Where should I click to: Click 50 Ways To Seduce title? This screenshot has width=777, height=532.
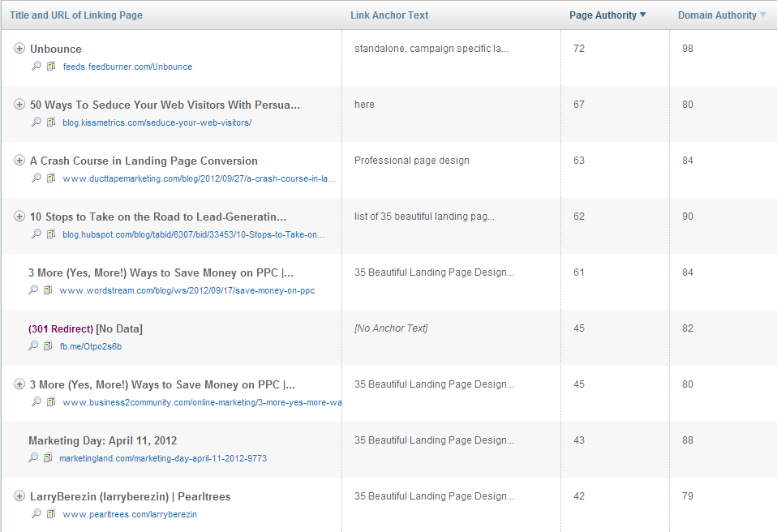tap(165, 105)
